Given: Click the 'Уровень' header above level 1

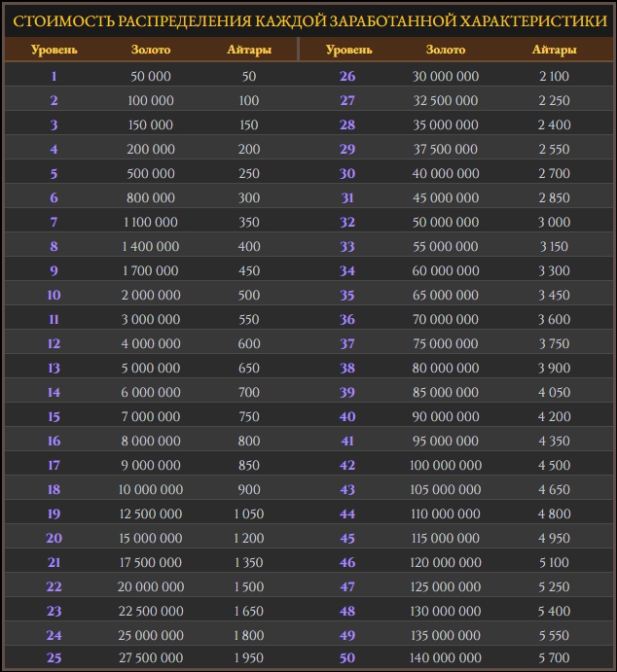Looking at the screenshot, I should (54, 50).
